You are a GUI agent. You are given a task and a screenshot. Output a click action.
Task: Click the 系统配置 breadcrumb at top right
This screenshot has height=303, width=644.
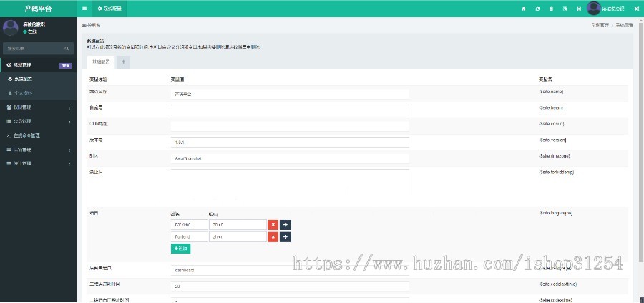click(624, 26)
